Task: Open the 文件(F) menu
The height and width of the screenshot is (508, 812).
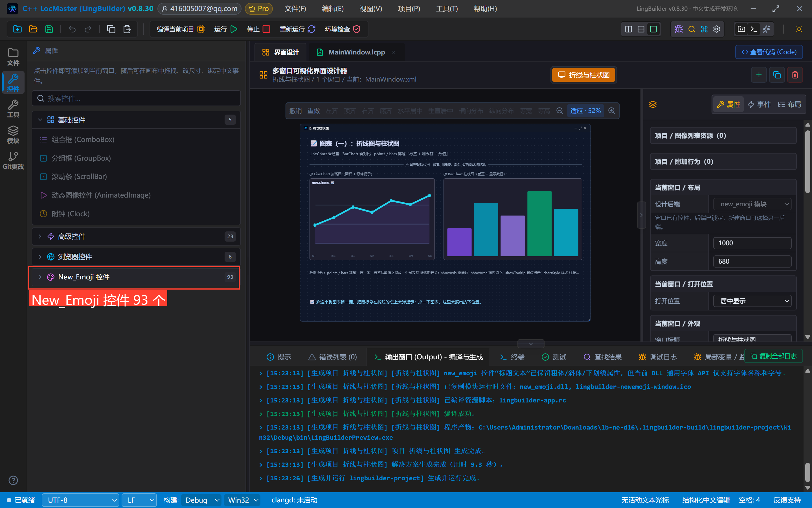Action: click(x=295, y=9)
